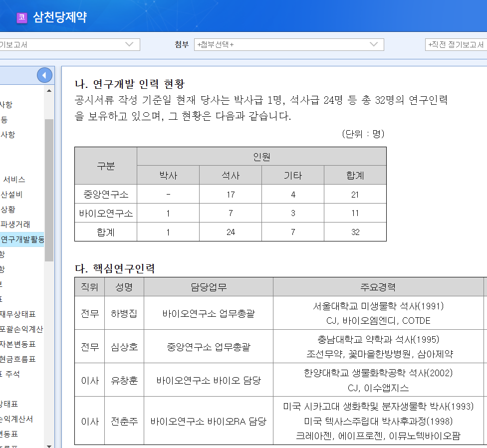Click the sidebar scrollbar up arrow
487x448 pixels.
(49, 91)
